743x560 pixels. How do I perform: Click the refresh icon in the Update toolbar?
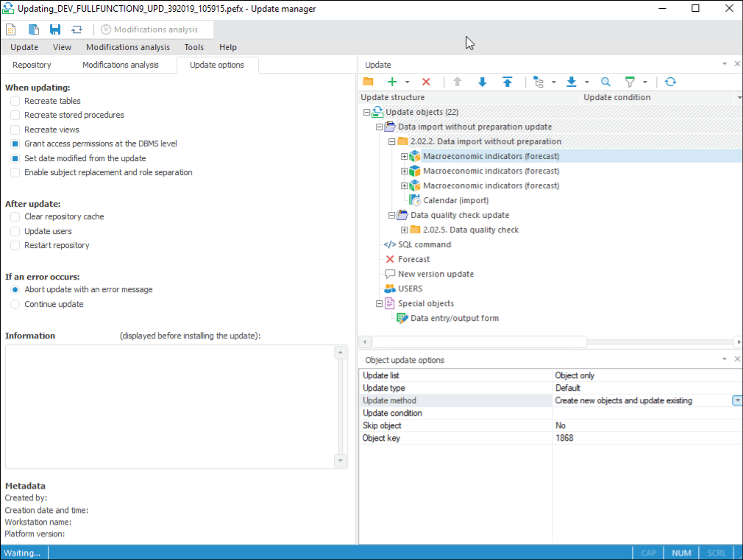click(x=670, y=82)
